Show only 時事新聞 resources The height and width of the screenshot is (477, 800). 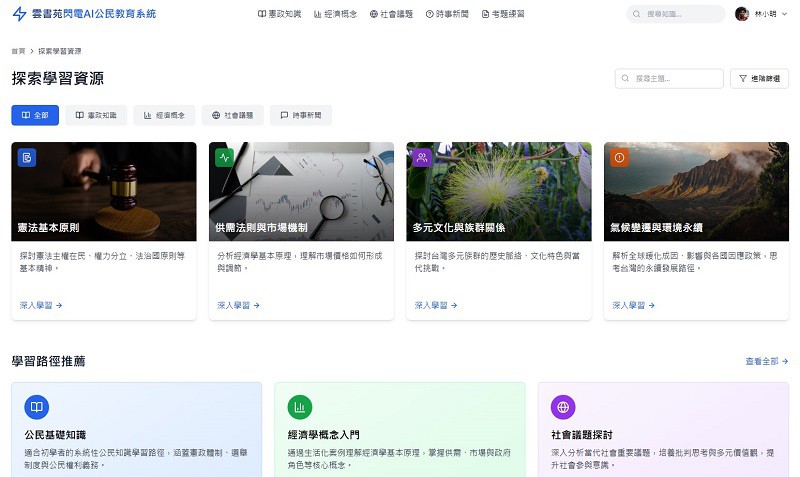301,115
